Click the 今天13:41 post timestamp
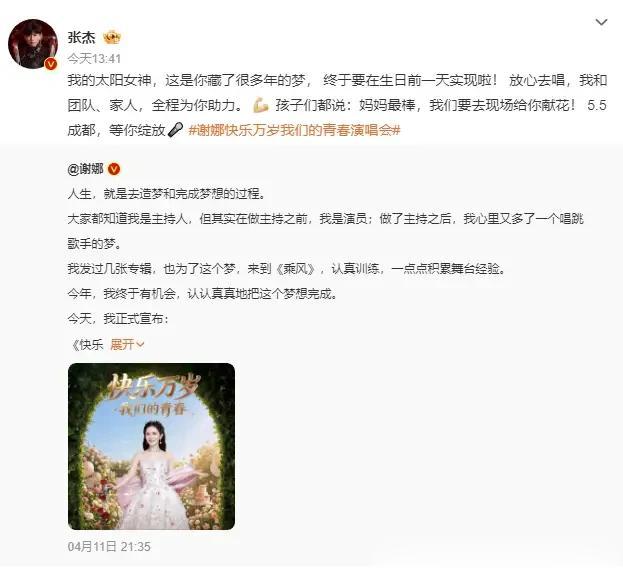This screenshot has height=576, width=623. tap(94, 59)
